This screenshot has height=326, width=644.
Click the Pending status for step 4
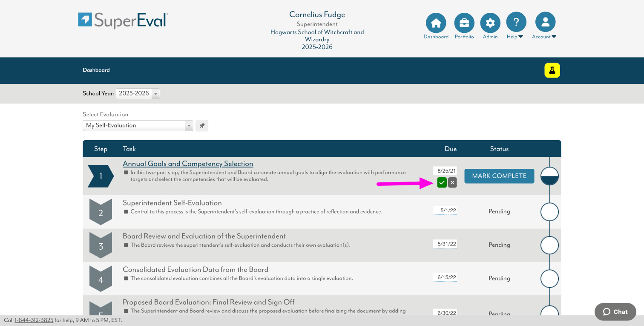tap(499, 278)
